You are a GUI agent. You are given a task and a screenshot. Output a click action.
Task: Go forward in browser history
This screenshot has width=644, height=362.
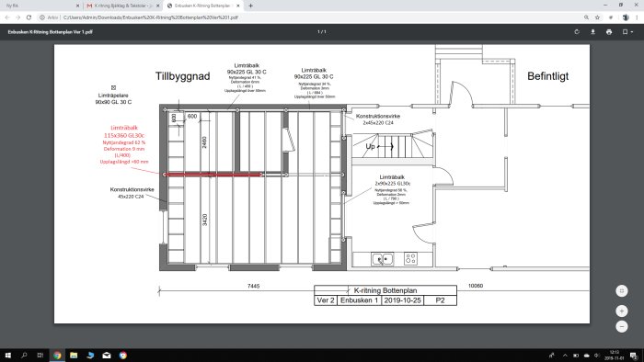[x=17, y=17]
